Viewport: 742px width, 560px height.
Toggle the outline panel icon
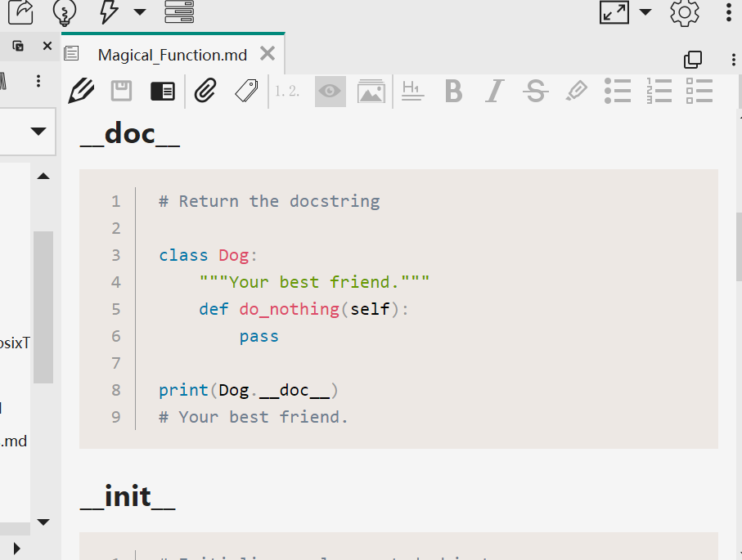163,92
